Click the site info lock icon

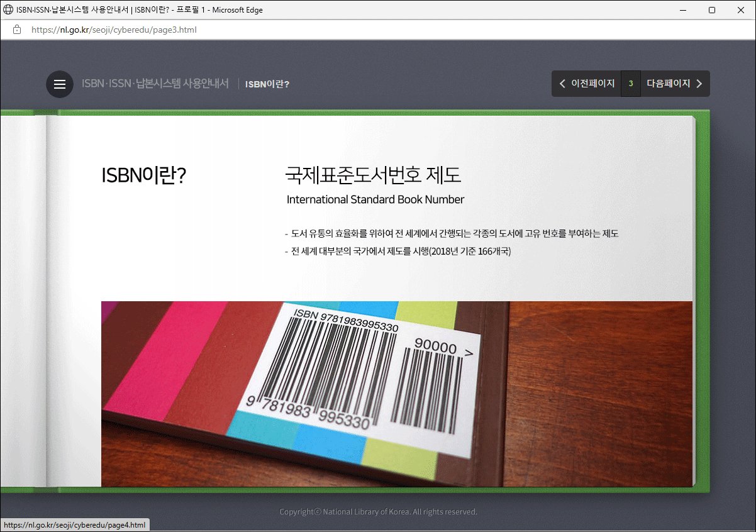(17, 30)
